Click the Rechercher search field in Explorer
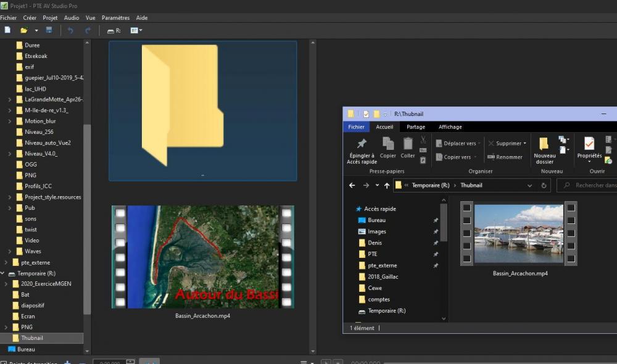The height and width of the screenshot is (364, 617). 592,185
